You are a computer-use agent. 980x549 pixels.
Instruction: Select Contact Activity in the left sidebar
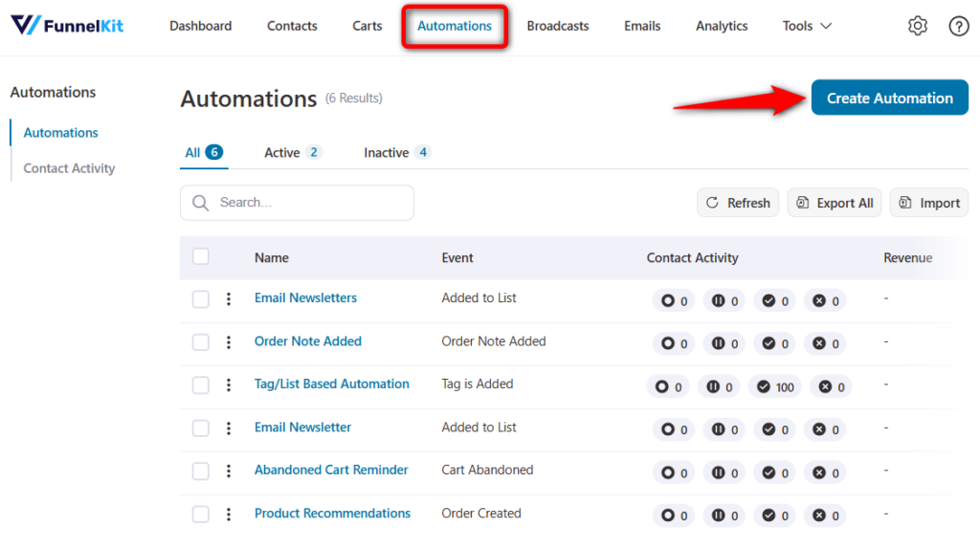point(69,168)
